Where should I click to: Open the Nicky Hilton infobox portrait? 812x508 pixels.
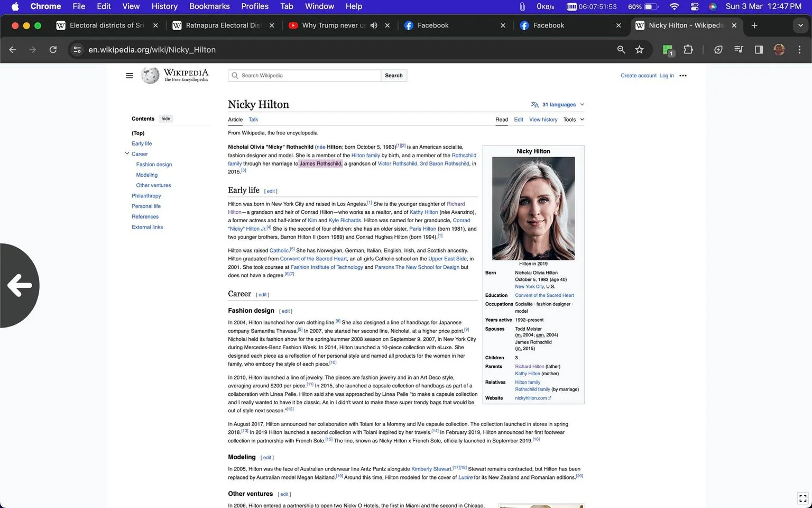533,208
